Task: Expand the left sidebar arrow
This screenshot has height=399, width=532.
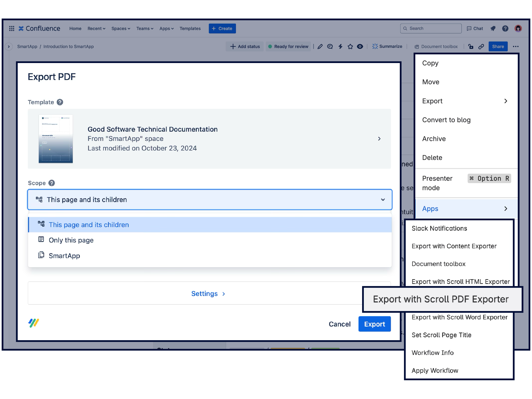Action: pyautogui.click(x=9, y=46)
